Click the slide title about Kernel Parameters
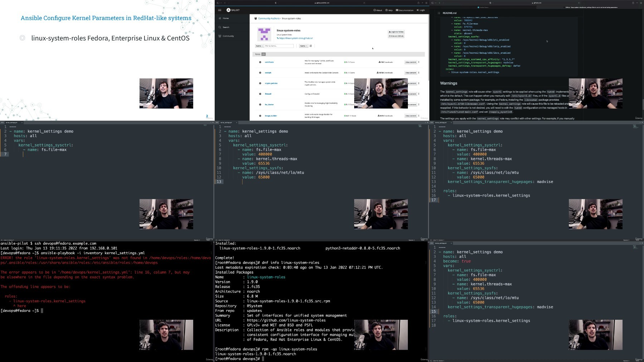 click(x=106, y=18)
